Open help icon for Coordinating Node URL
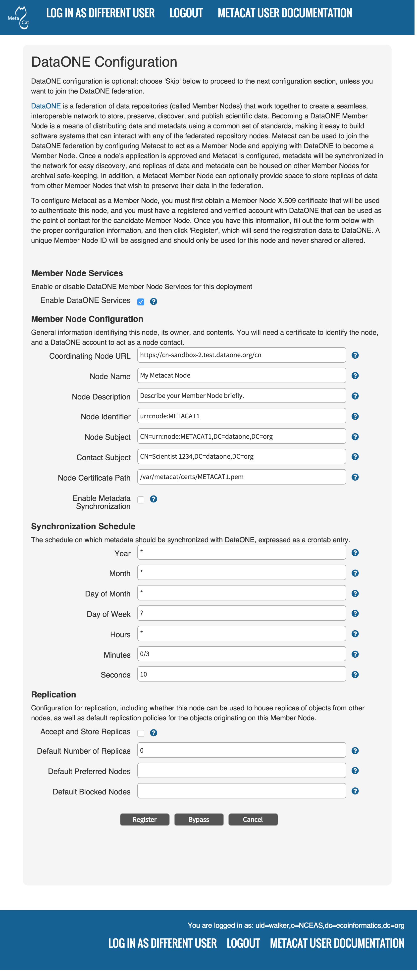 click(x=355, y=355)
